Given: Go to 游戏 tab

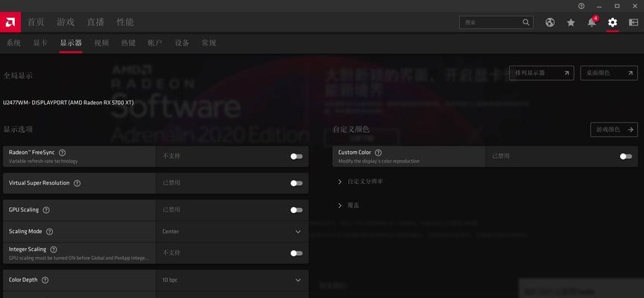Looking at the screenshot, I should (66, 22).
